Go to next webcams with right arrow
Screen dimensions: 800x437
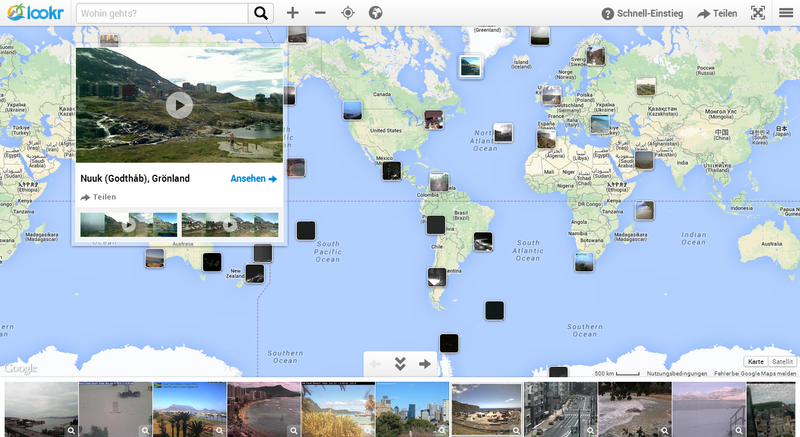click(x=425, y=364)
